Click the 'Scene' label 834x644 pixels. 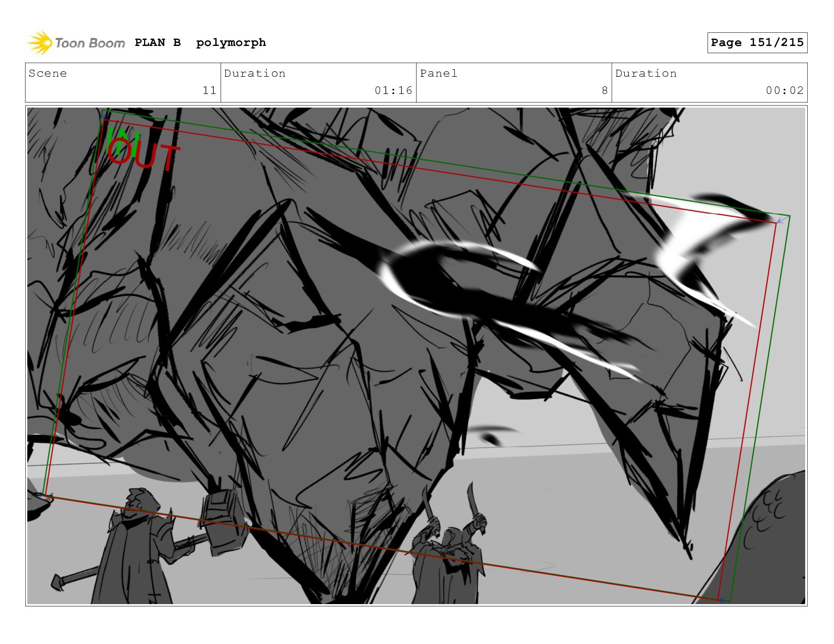point(48,73)
